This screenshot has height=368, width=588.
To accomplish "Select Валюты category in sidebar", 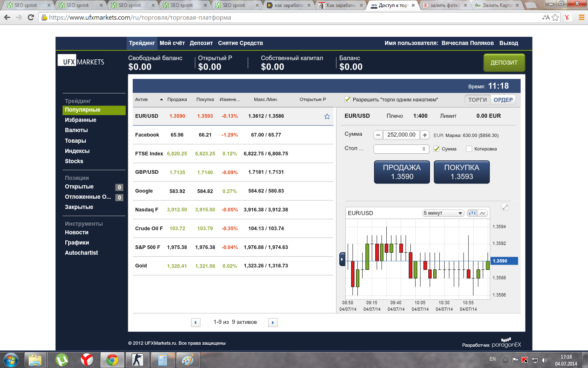I will click(x=76, y=130).
